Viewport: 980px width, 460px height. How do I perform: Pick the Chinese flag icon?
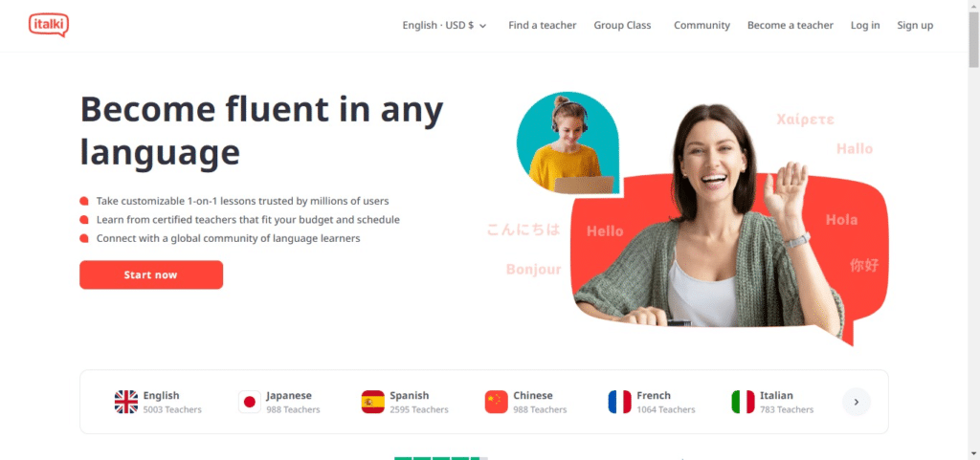(497, 402)
